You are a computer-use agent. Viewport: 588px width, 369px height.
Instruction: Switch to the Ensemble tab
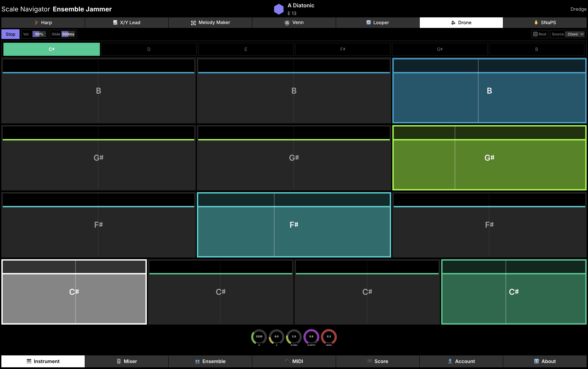[x=210, y=361]
